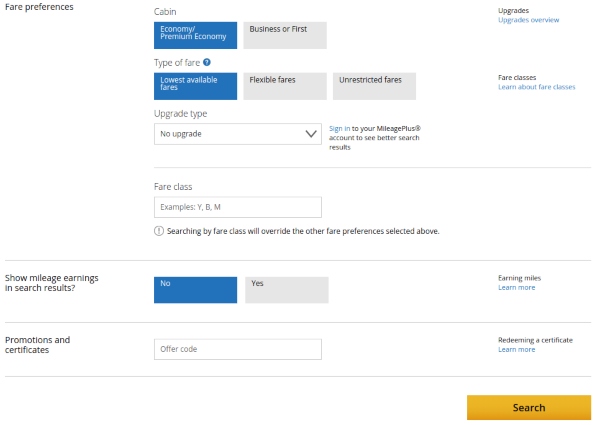Select Yes for showing mileage earnings
This screenshot has width=600, height=425.
(285, 289)
